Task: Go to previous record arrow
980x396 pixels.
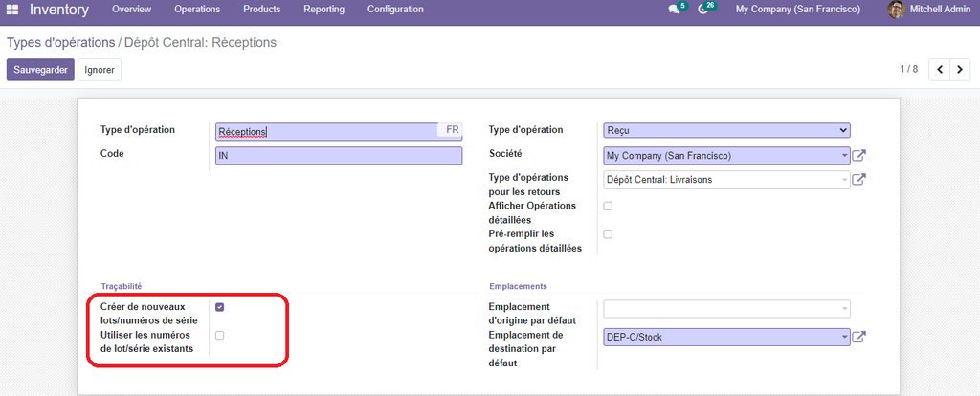Action: (940, 70)
